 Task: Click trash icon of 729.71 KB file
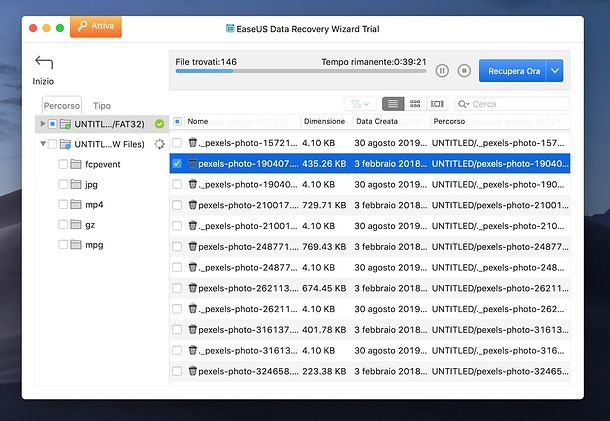click(193, 205)
